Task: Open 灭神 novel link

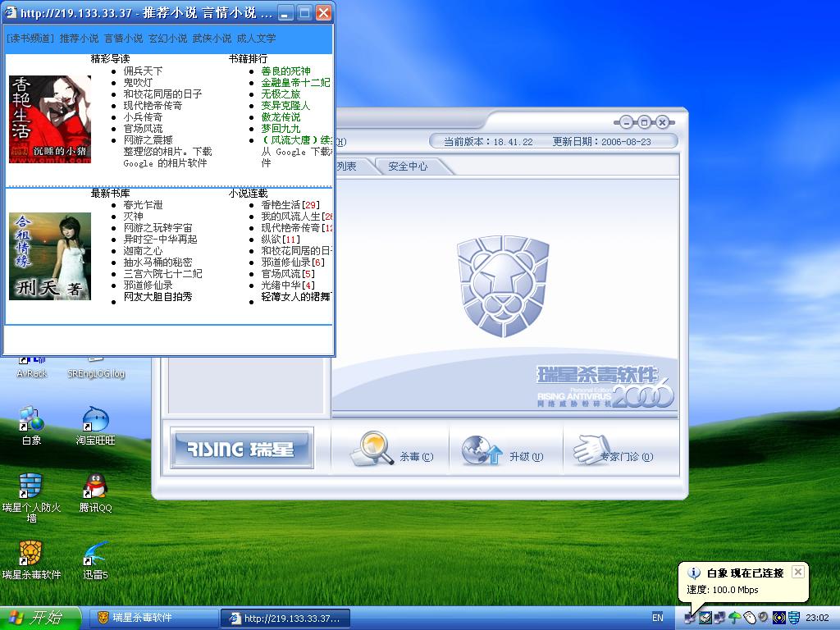Action: 134,217
